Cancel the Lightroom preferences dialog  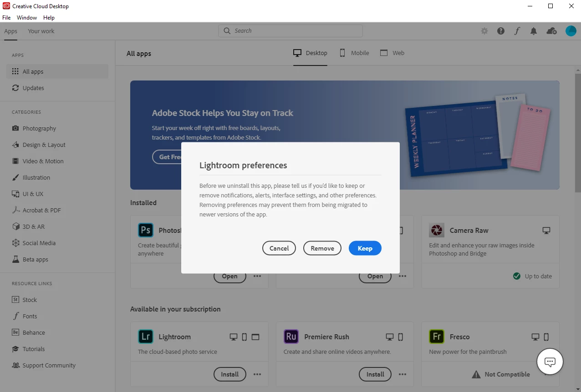pos(279,248)
